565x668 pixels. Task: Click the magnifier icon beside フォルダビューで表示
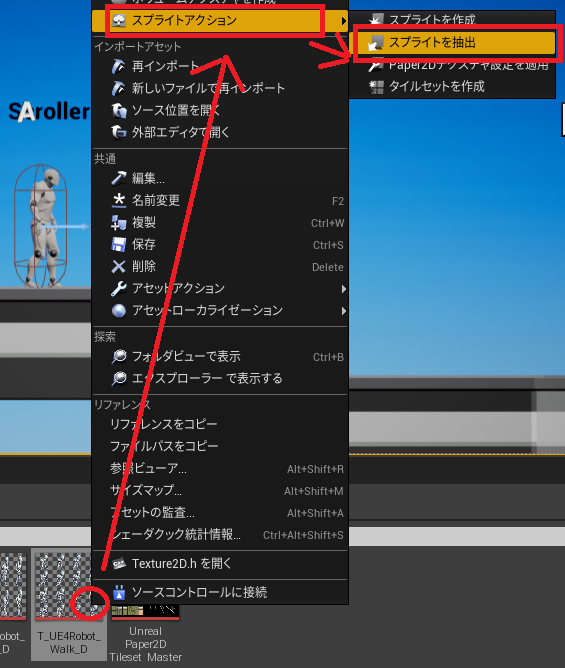point(119,356)
